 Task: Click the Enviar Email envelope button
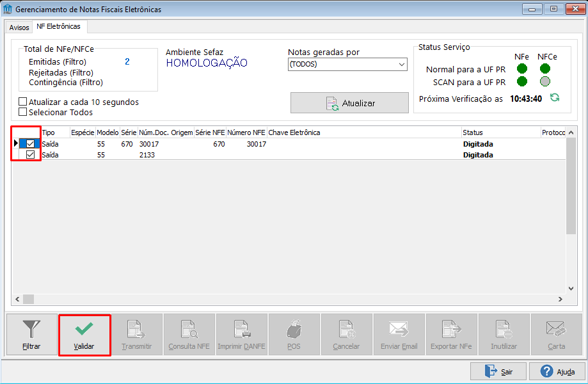coord(399,335)
